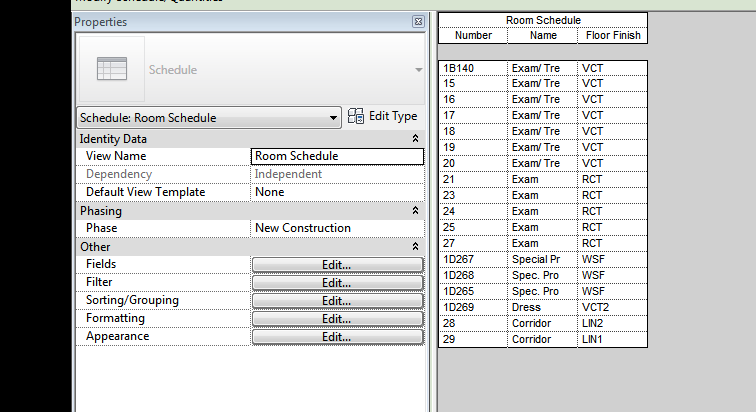This screenshot has height=412, width=756.
Task: Close the Properties palette
Action: point(418,22)
